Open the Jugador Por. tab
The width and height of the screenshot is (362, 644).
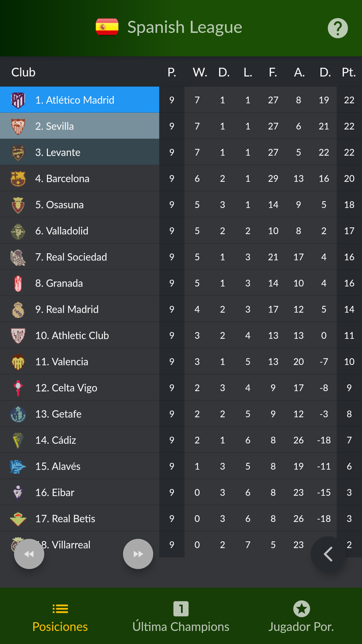click(x=301, y=617)
